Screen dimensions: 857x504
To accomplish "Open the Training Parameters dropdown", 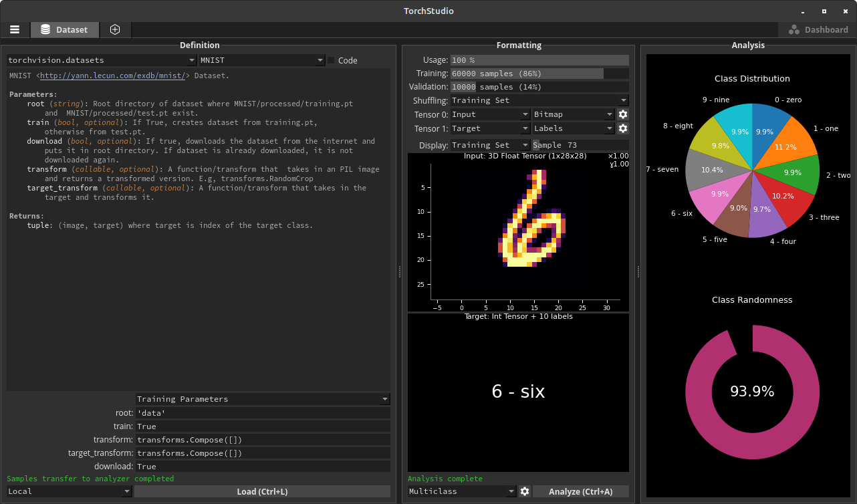I will point(263,399).
